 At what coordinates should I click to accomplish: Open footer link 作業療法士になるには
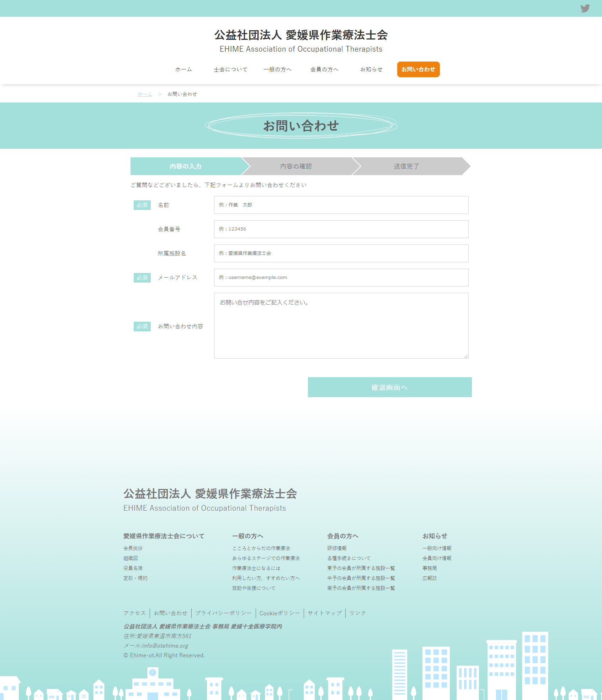tap(256, 568)
